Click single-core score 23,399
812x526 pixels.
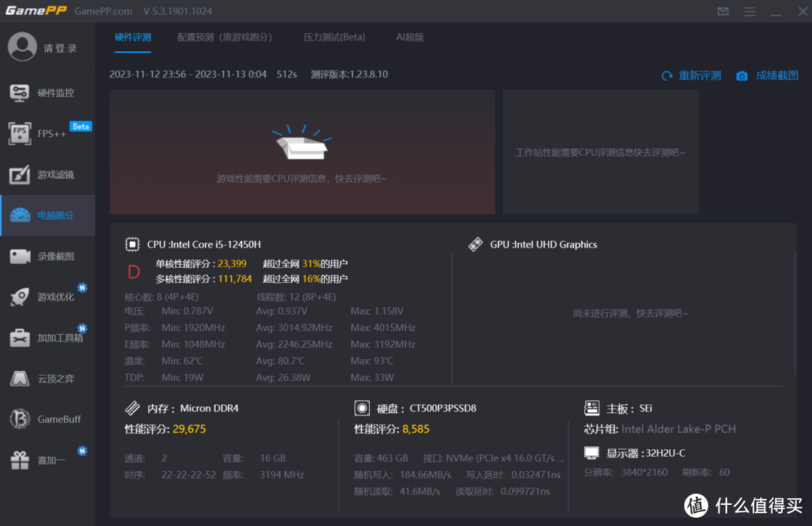[x=232, y=264]
